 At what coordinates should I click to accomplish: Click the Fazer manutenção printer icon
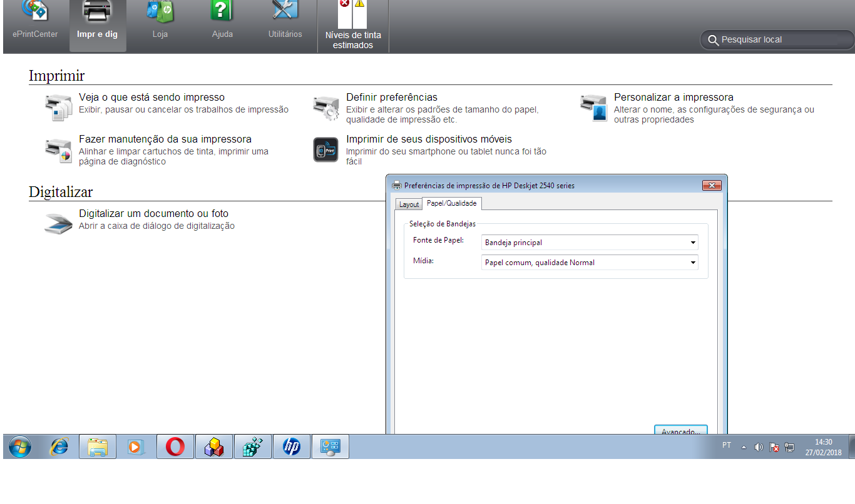[x=59, y=149]
